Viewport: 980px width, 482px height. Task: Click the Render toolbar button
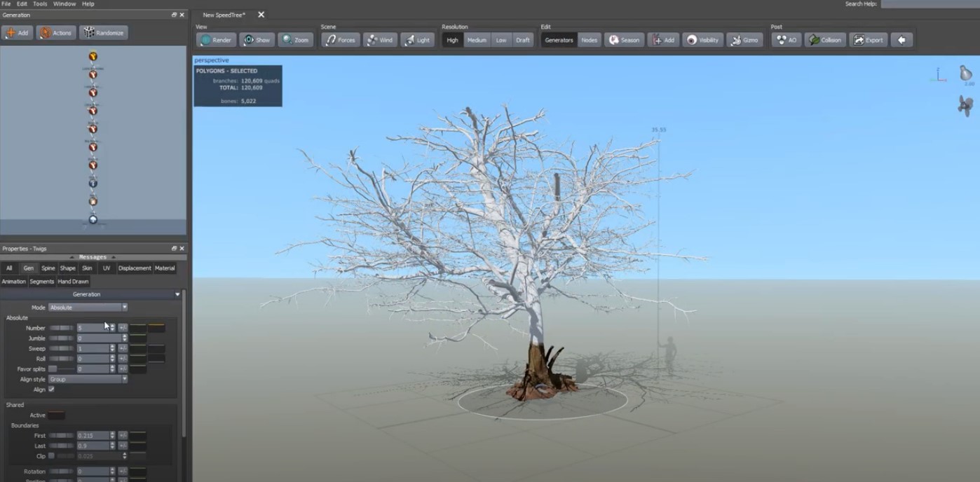tap(216, 40)
